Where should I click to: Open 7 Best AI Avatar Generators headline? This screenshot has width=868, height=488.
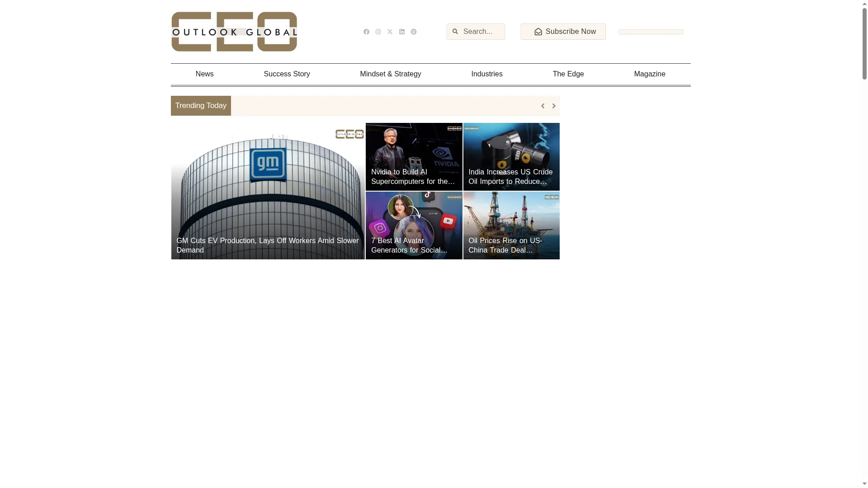click(409, 245)
